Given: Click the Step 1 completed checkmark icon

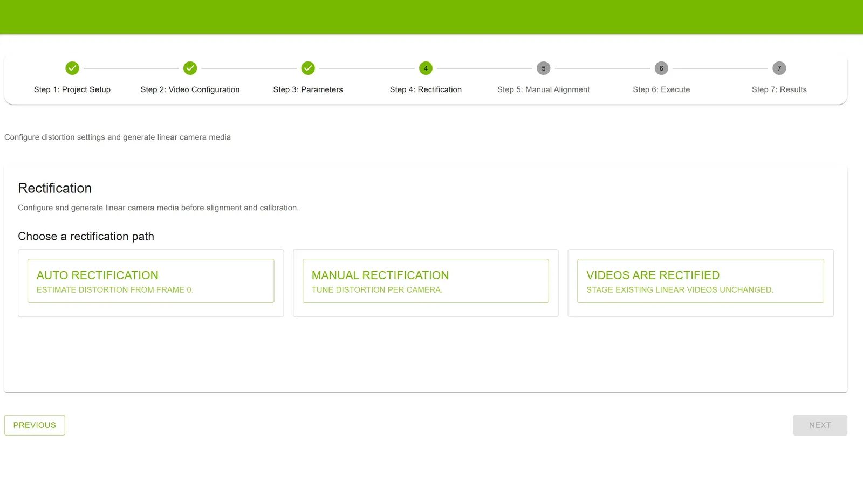Looking at the screenshot, I should (72, 68).
